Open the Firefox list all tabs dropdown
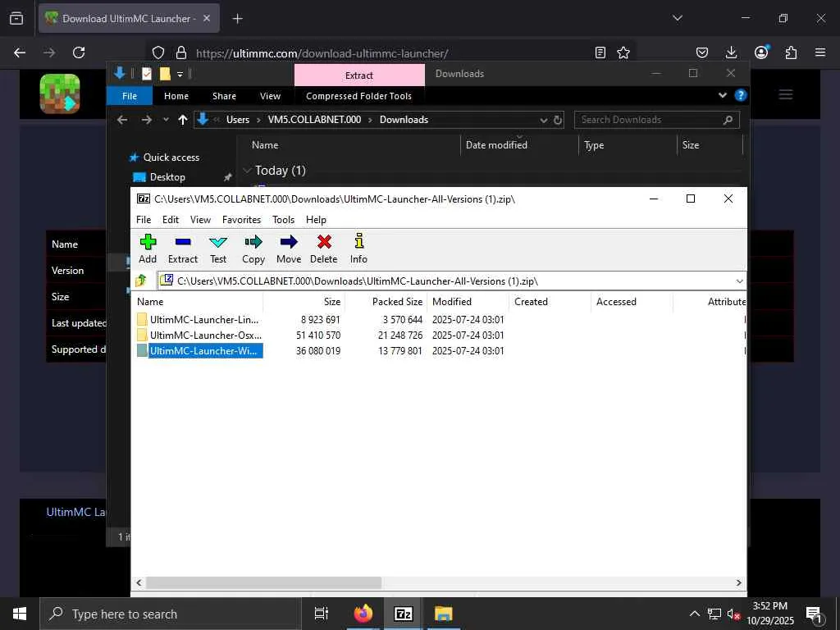The width and height of the screenshot is (840, 630). 677,18
